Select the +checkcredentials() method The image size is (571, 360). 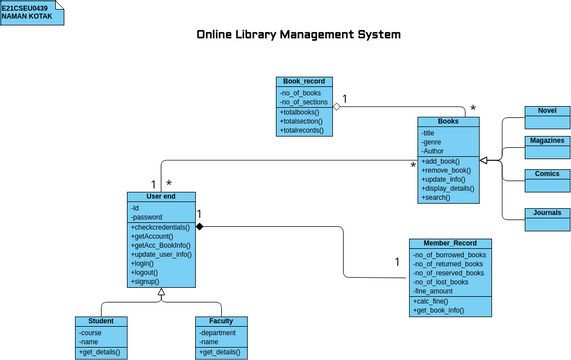[160, 228]
